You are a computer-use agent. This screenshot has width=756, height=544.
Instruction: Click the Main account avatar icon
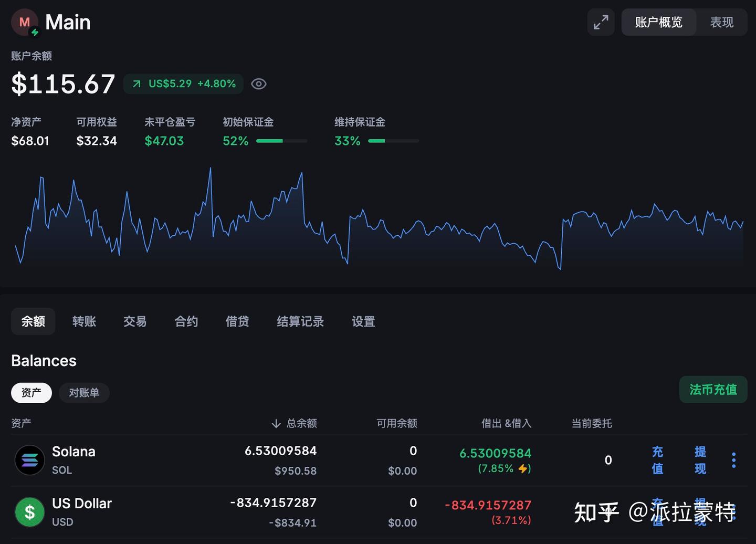(x=24, y=22)
